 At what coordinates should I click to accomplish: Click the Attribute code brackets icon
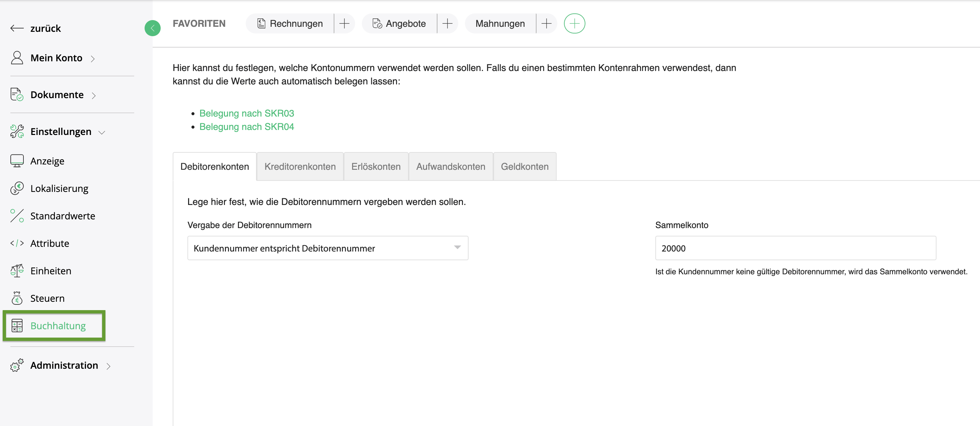tap(17, 243)
